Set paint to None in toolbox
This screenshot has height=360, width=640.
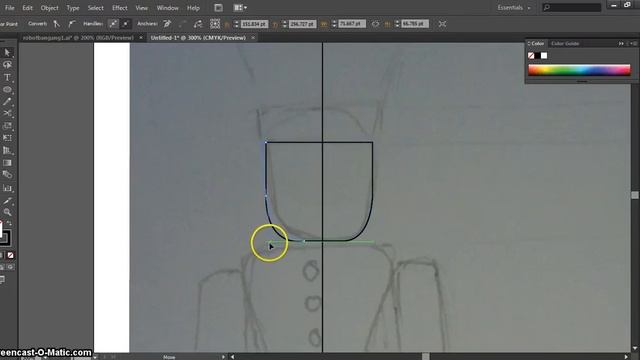click(10, 256)
